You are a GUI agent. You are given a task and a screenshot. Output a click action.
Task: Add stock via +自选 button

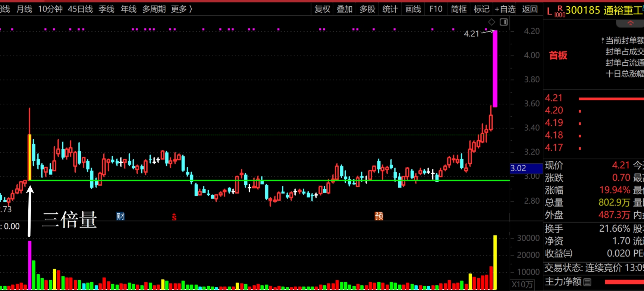505,9
